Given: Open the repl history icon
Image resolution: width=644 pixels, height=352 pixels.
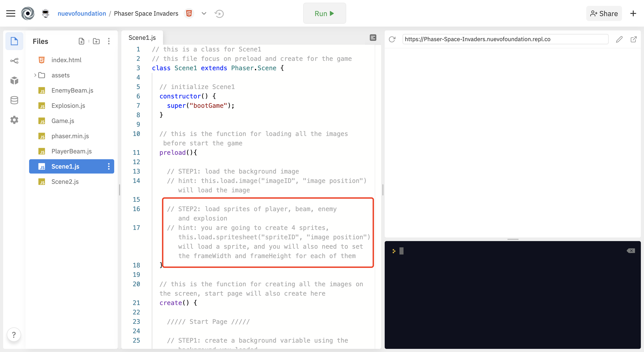Looking at the screenshot, I should [x=219, y=13].
